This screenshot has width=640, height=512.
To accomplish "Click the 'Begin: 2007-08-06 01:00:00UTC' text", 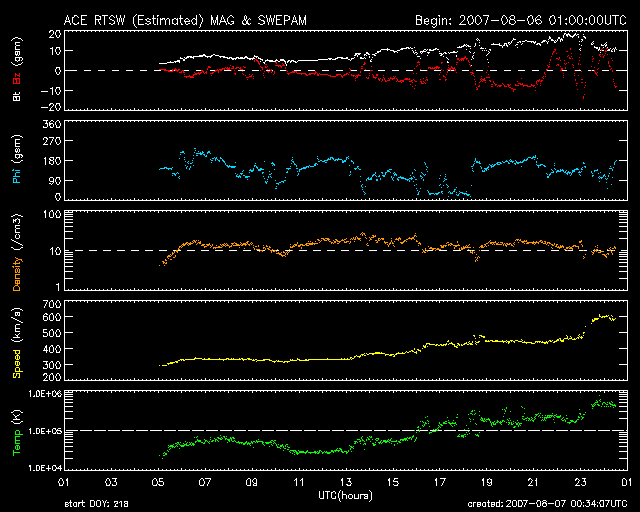I will click(521, 20).
